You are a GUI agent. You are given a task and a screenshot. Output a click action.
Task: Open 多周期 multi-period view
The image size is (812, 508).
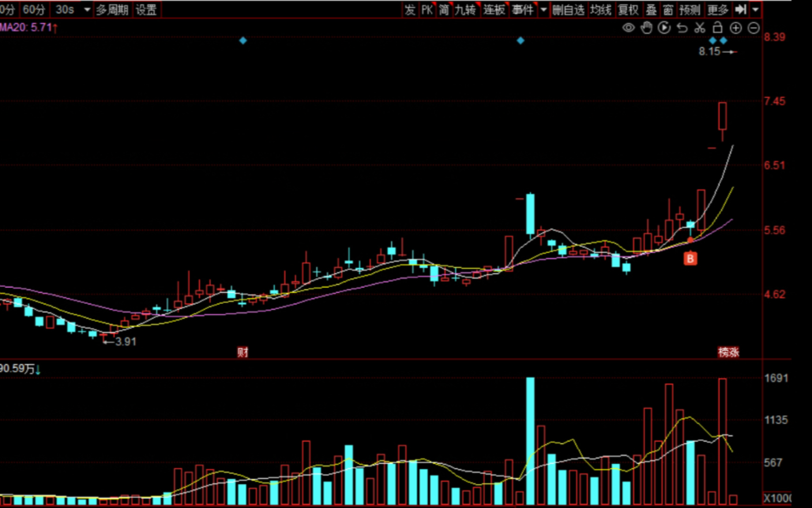[x=112, y=9]
